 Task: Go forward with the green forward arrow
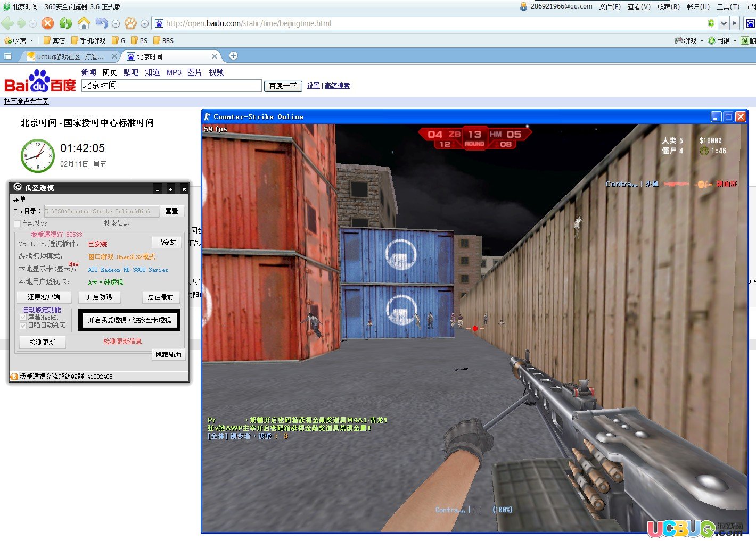click(21, 23)
